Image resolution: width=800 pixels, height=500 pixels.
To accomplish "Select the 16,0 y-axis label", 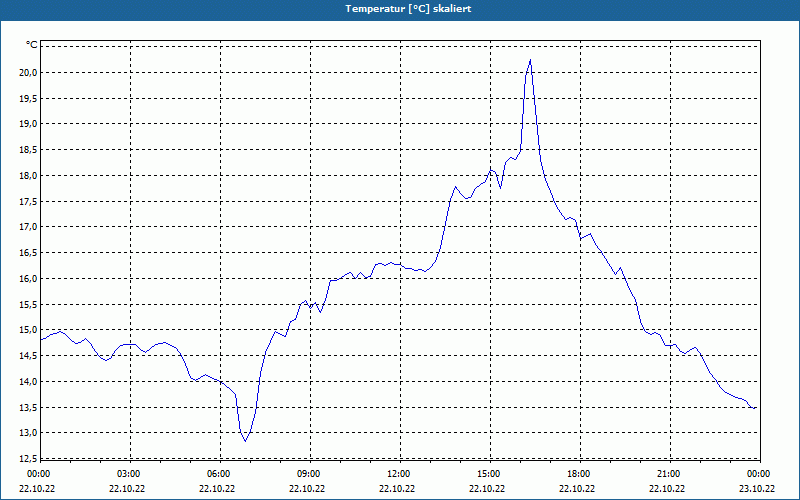I will coord(29,279).
